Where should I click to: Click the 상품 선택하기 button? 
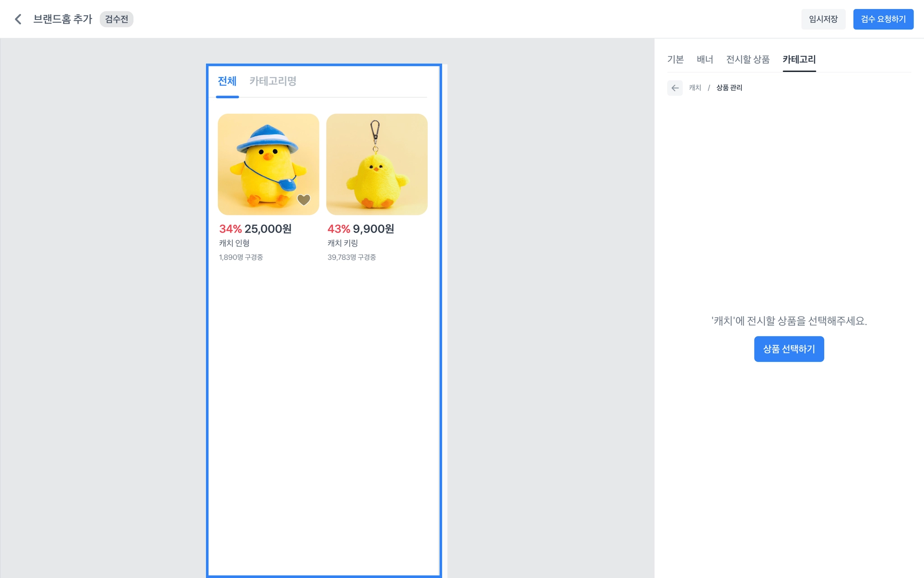[x=789, y=349]
